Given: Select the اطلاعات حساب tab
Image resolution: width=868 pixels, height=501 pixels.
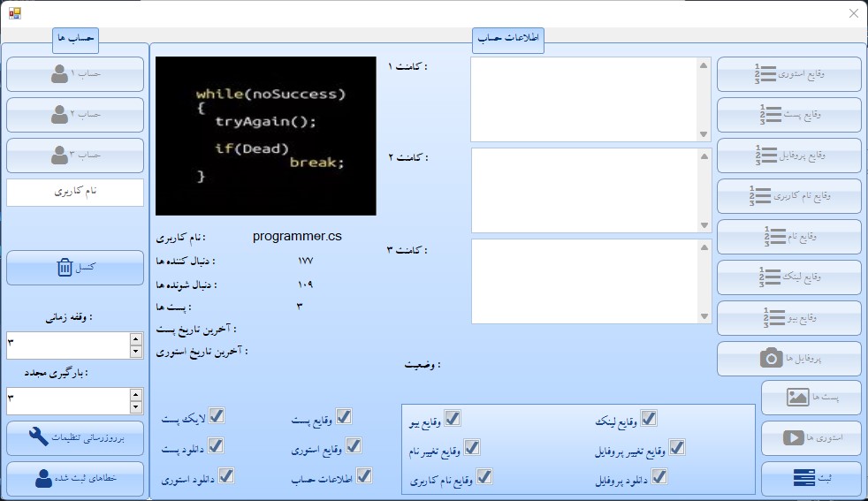Looking at the screenshot, I should 508,40.
